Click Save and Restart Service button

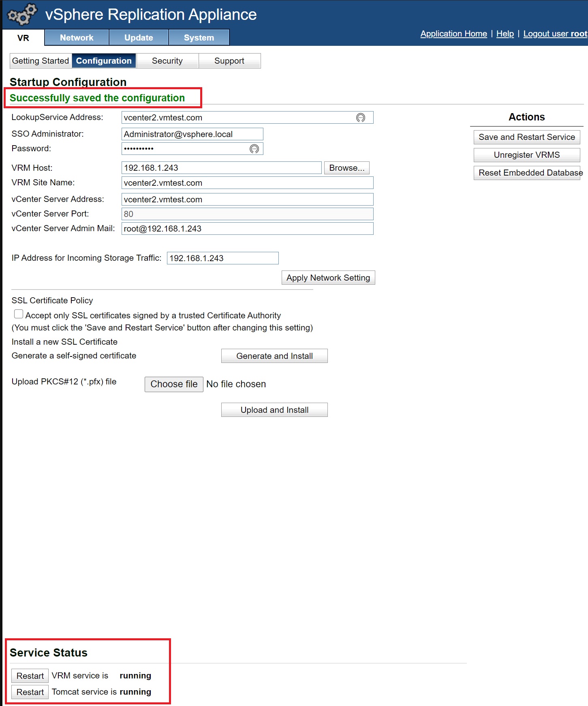click(x=527, y=137)
